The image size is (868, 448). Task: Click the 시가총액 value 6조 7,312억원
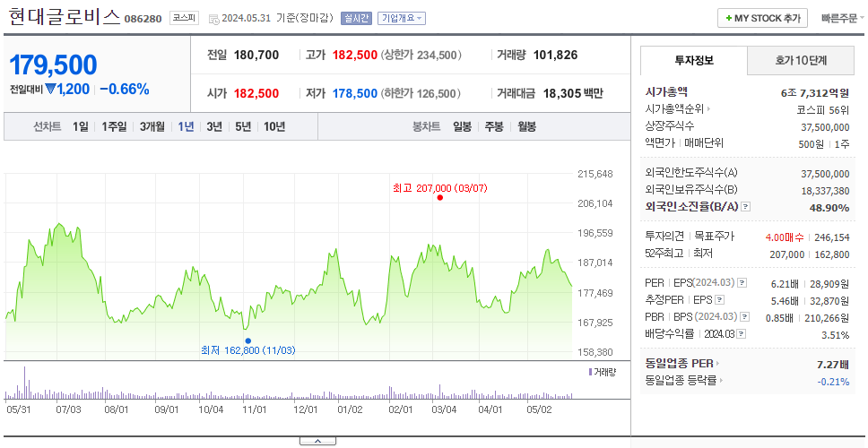[x=815, y=93]
